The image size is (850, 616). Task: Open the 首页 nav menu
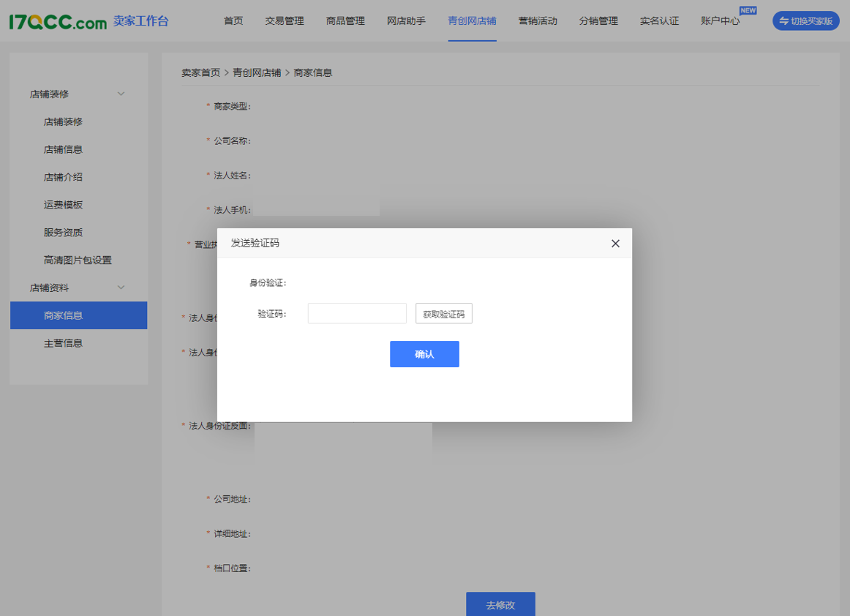point(233,21)
